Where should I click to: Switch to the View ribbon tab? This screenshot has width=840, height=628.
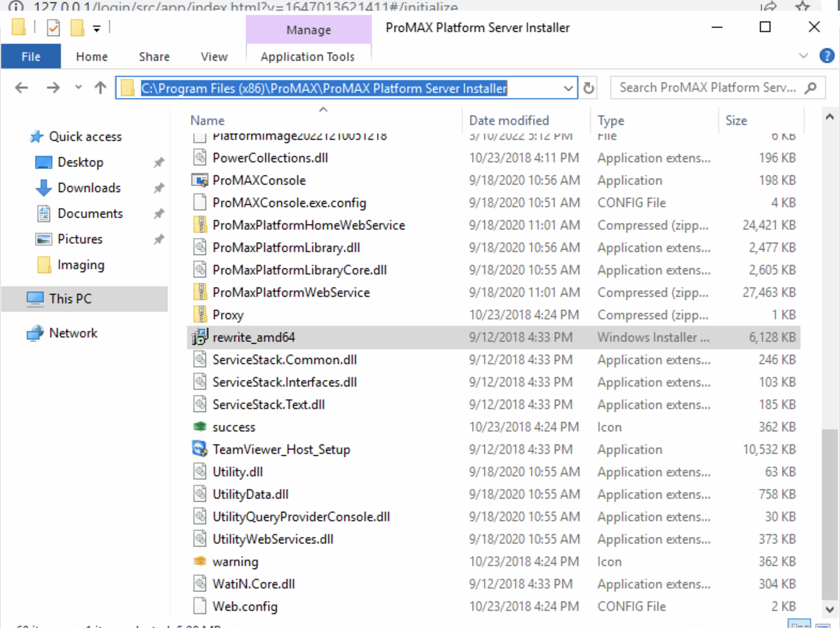(x=214, y=57)
